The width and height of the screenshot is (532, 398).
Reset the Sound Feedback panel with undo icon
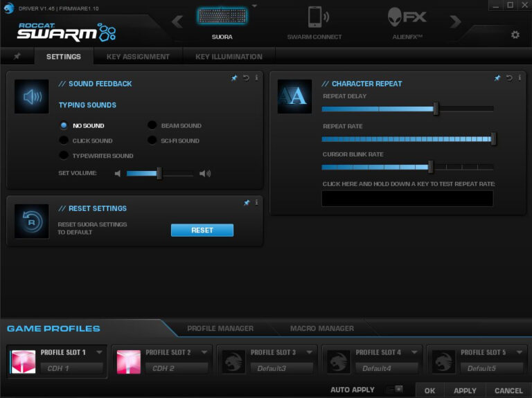[x=246, y=78]
